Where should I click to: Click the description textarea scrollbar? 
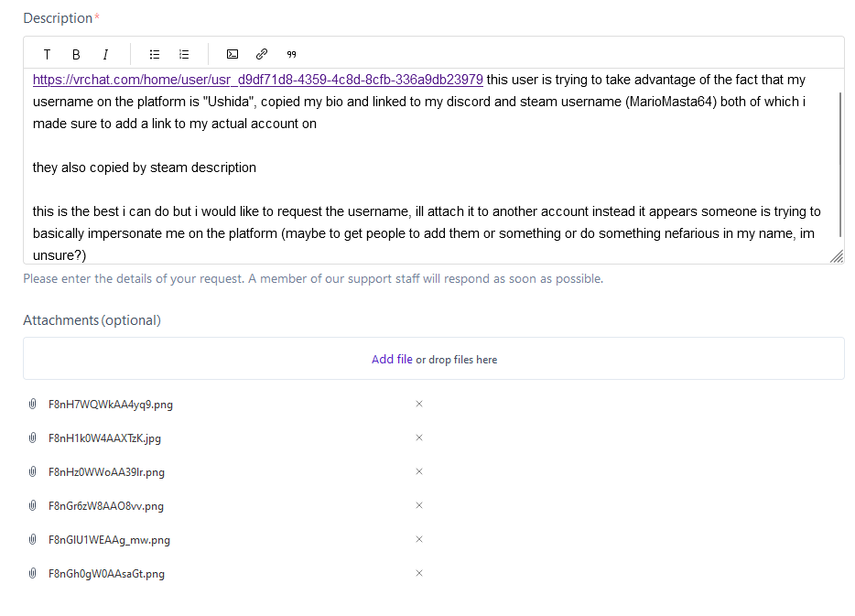(x=840, y=164)
